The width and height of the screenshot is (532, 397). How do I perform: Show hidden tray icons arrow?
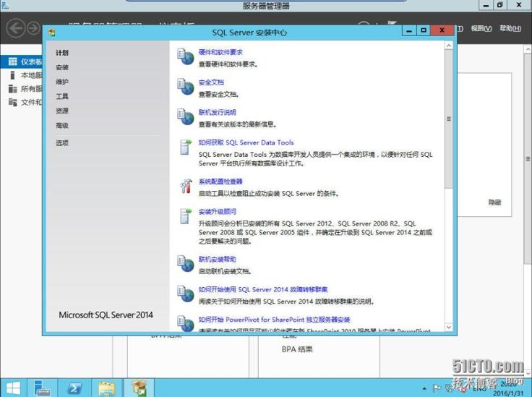click(x=424, y=388)
